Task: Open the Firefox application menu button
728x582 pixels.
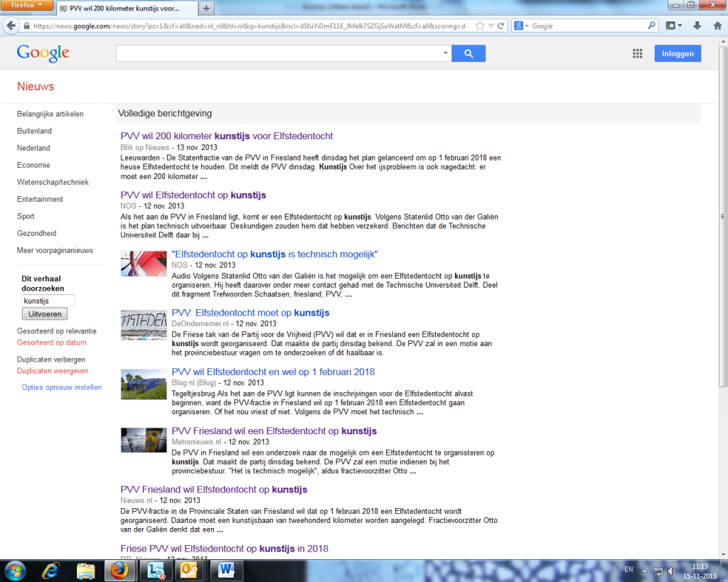Action: click(26, 5)
